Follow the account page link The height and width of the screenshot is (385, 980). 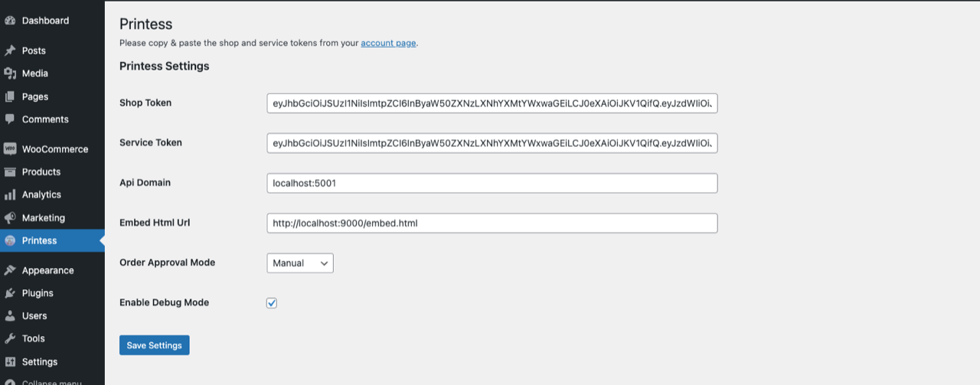point(388,43)
